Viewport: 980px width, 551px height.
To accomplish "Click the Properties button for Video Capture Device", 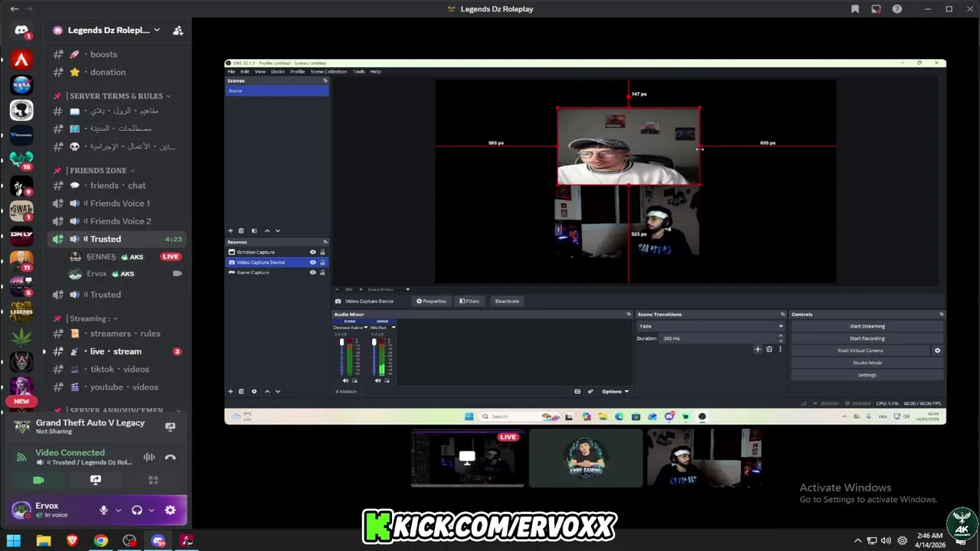I will click(432, 301).
